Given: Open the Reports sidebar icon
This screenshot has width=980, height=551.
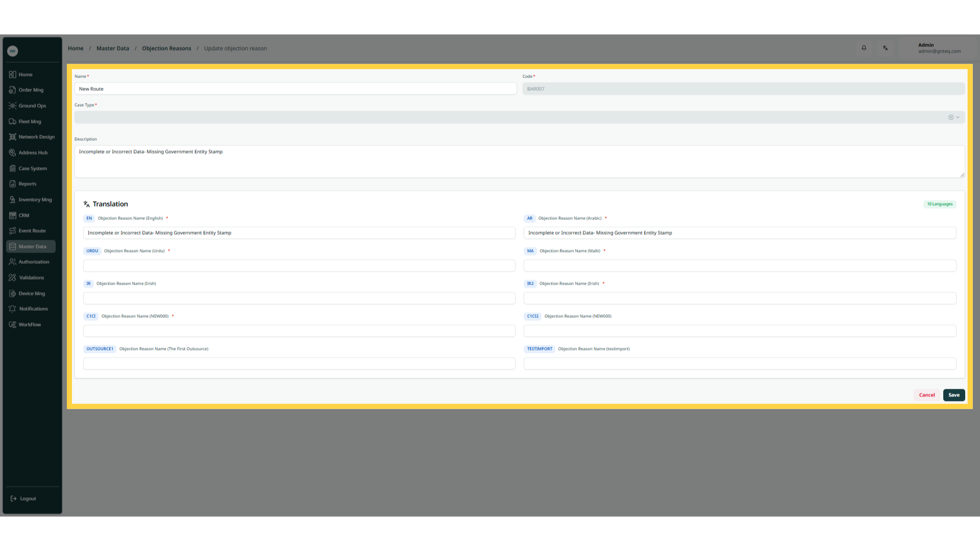Looking at the screenshot, I should click(12, 184).
